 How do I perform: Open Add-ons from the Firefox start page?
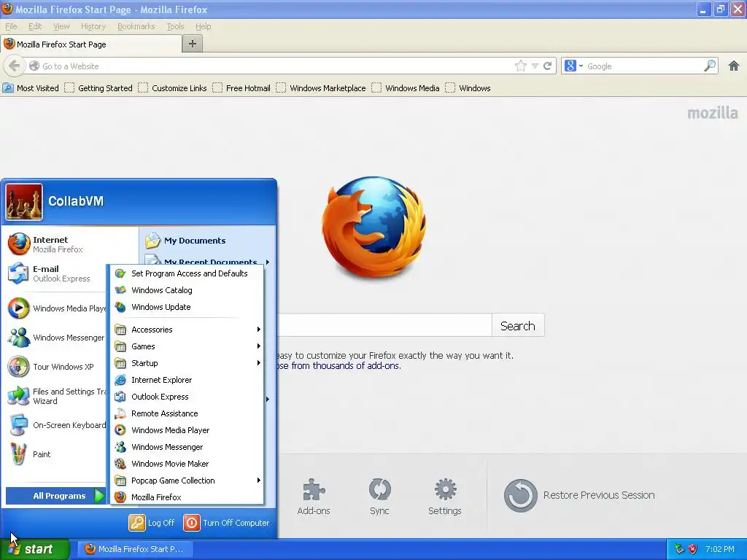(x=314, y=497)
